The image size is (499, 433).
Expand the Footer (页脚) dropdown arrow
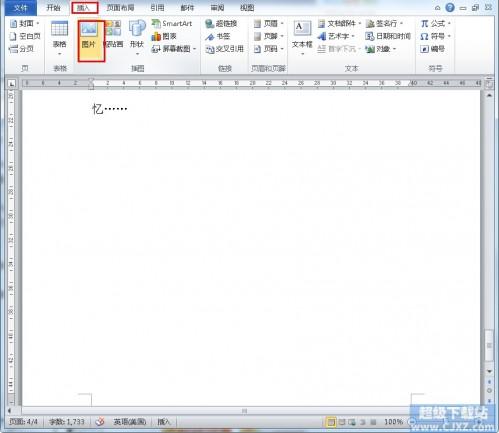tap(282, 36)
